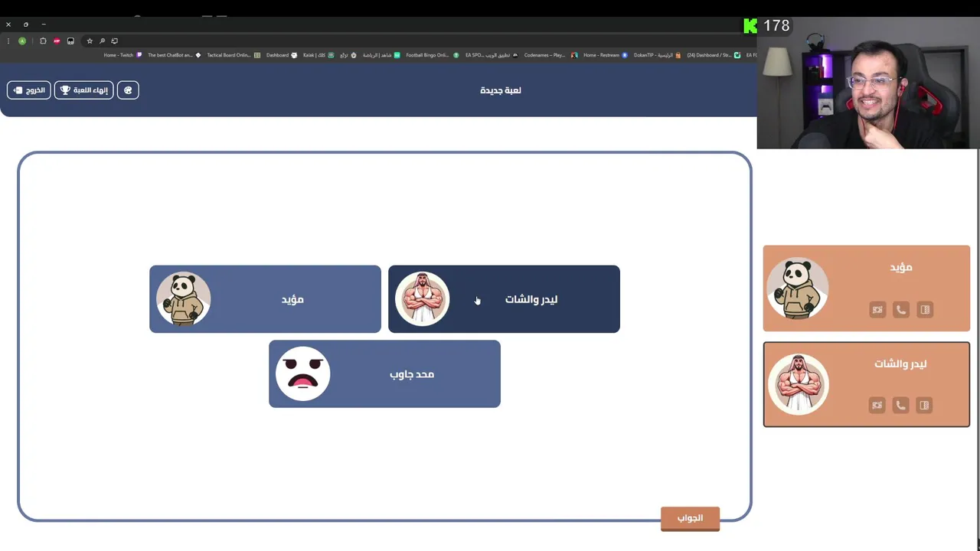Click the الخروج exit button

point(29,90)
